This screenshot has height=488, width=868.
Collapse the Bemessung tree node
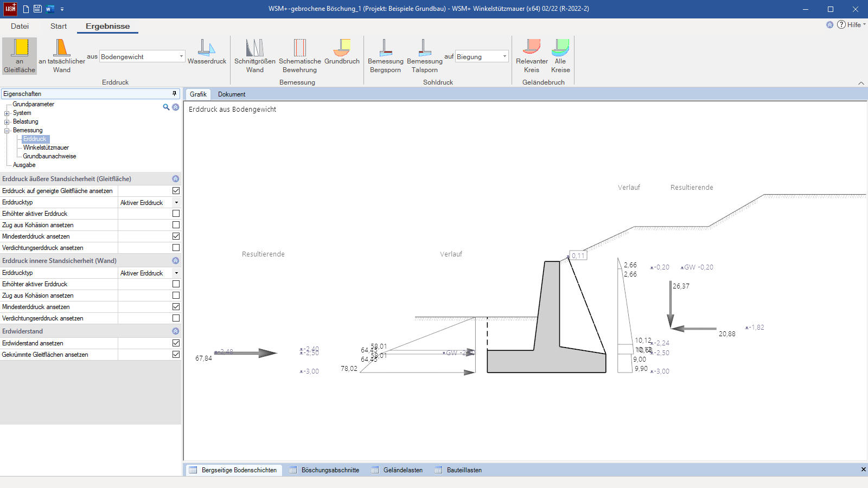7,131
